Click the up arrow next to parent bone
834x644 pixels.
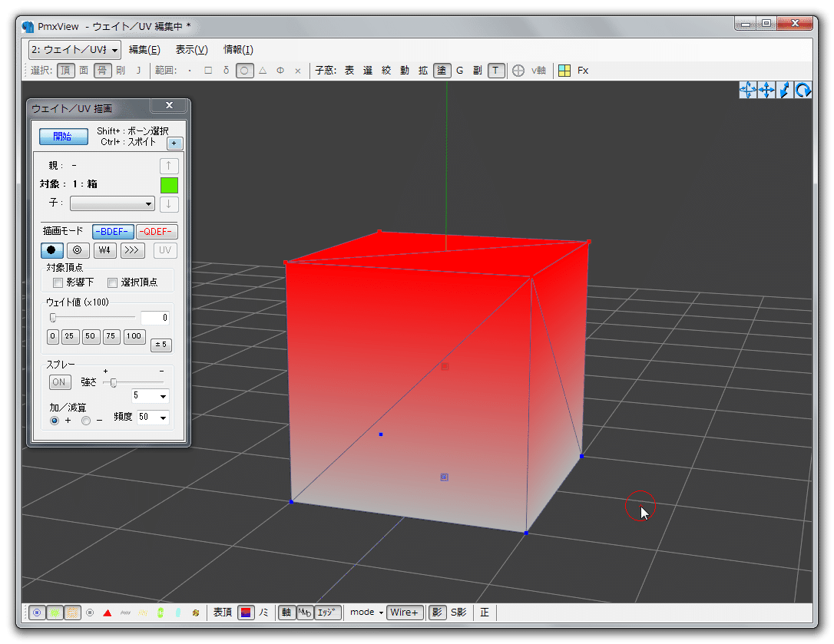coord(169,166)
